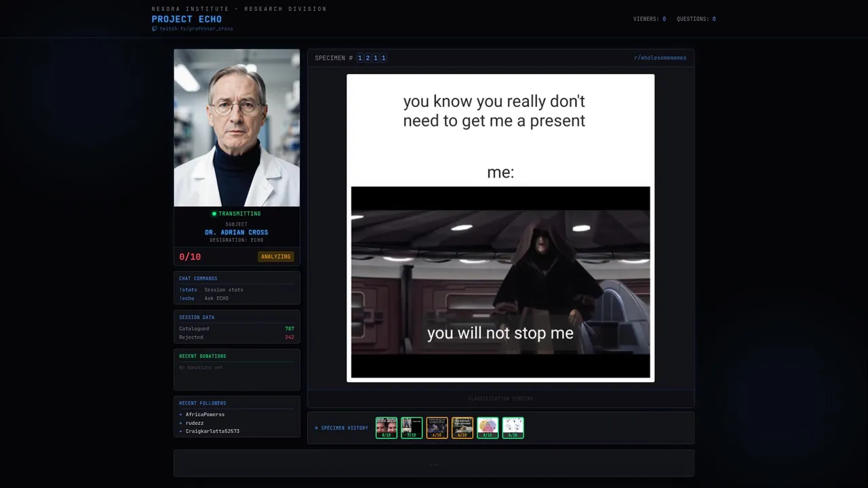This screenshot has height=488, width=868.
Task: Click Dr. Adrian Cross webcam portrait
Action: tap(237, 127)
